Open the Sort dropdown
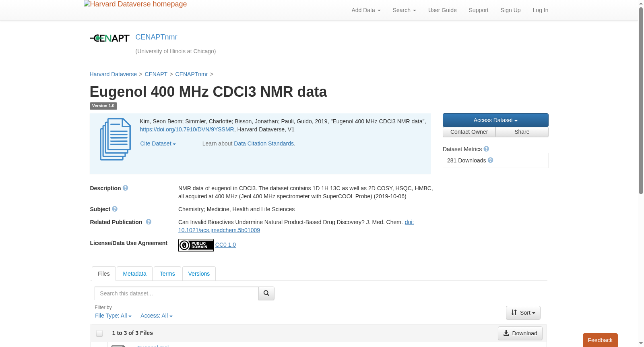This screenshot has width=644, height=347. point(523,313)
